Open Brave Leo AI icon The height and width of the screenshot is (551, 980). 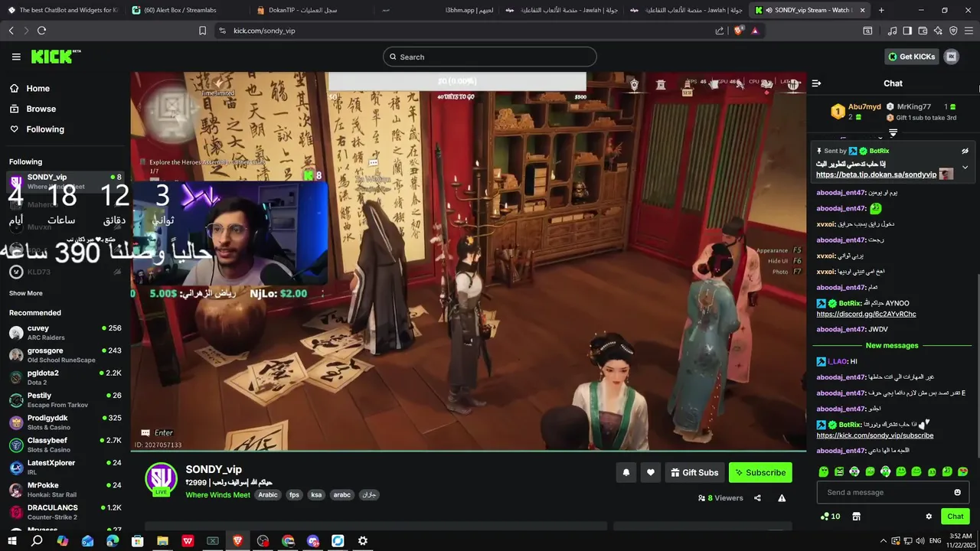pos(938,31)
